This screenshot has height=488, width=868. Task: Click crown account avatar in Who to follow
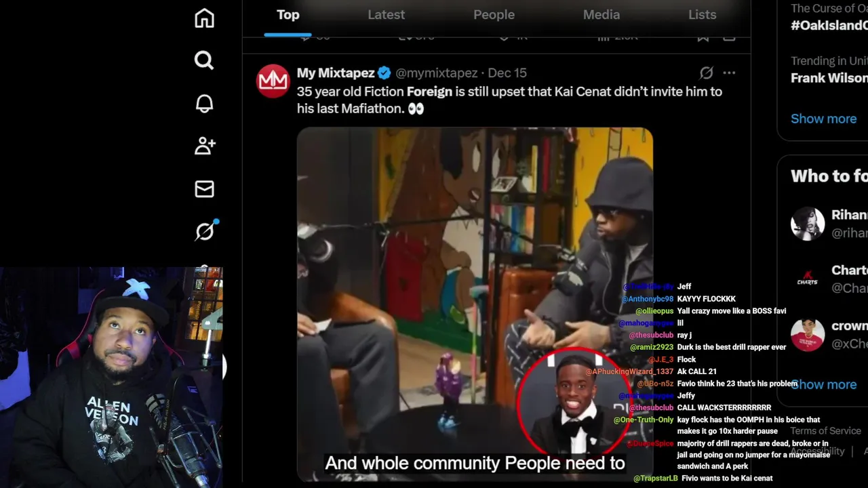[808, 335]
